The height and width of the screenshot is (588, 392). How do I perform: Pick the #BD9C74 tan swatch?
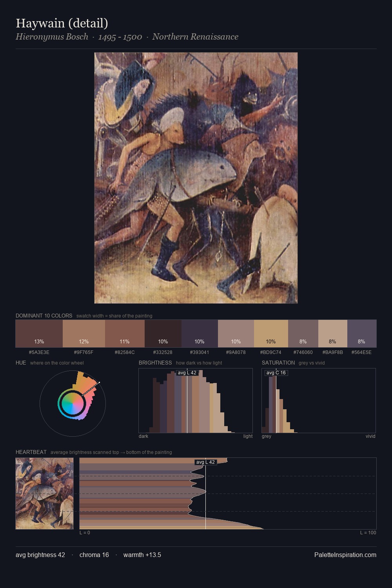pos(271,334)
